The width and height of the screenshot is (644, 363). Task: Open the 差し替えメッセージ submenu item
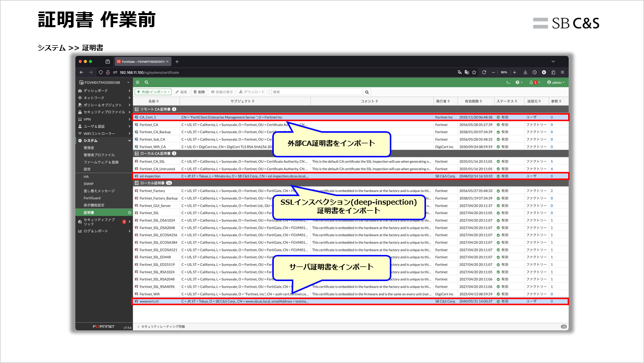99,191
